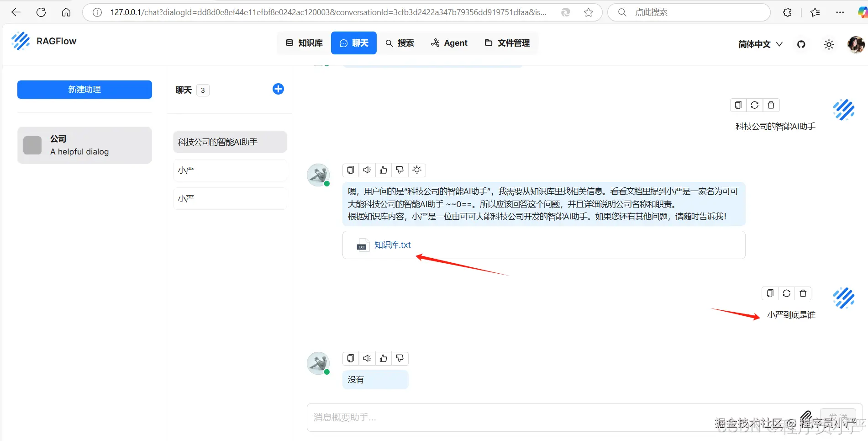Click the 新建助理 button

click(84, 89)
